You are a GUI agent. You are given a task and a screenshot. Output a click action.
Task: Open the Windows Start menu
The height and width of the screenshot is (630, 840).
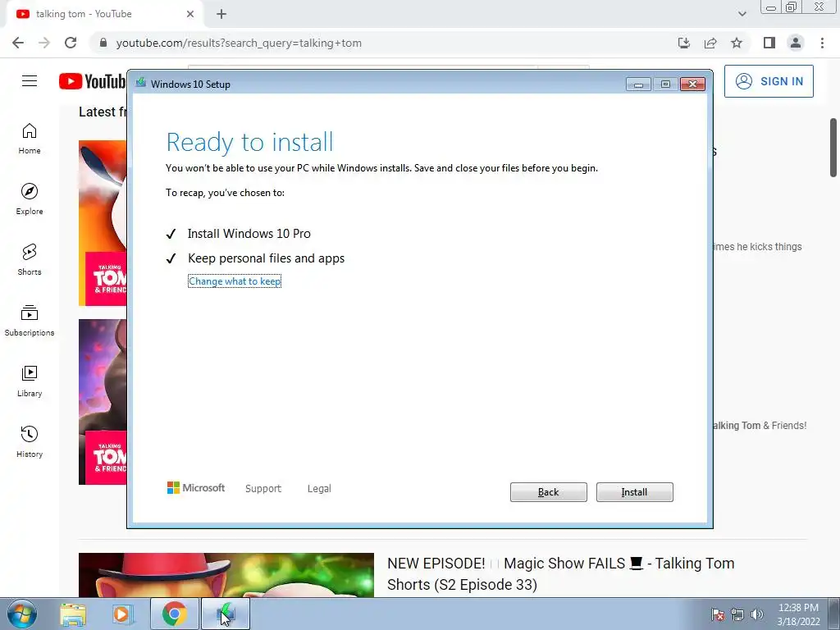(21, 614)
